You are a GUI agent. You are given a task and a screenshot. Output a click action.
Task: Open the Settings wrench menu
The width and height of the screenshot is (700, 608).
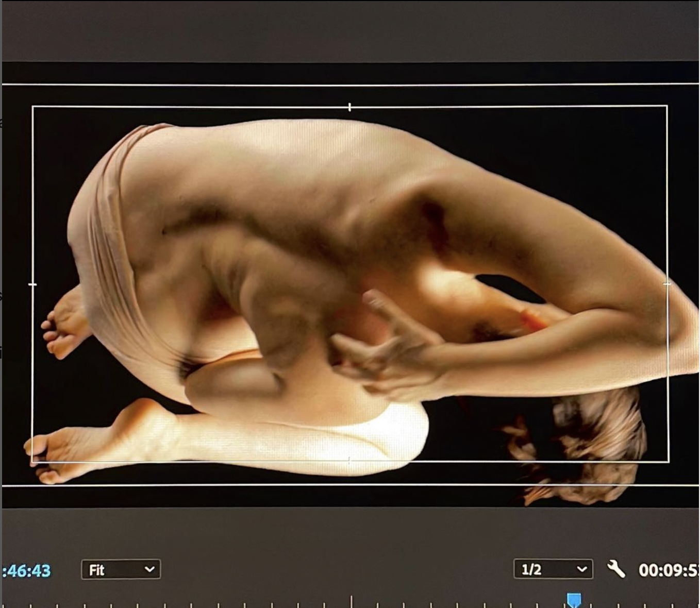coord(616,569)
